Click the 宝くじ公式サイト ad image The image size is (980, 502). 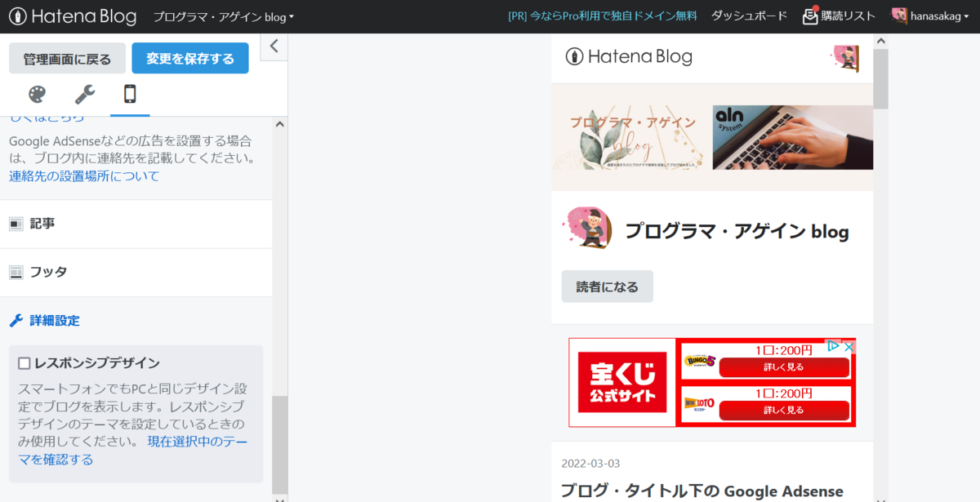[623, 382]
